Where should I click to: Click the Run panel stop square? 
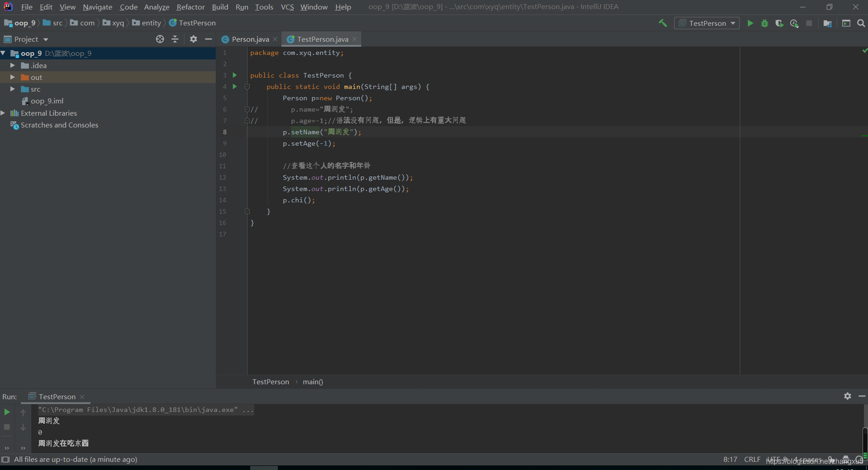[7, 427]
